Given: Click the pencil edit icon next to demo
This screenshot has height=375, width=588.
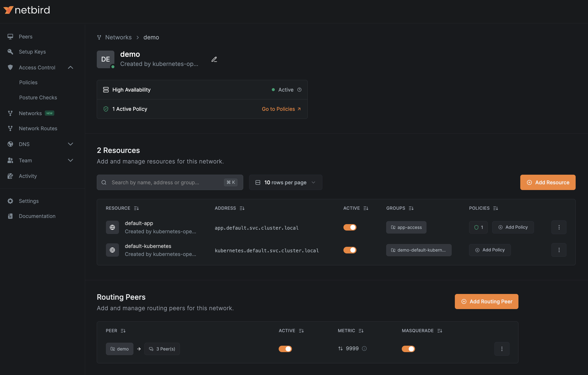Looking at the screenshot, I should [x=214, y=59].
